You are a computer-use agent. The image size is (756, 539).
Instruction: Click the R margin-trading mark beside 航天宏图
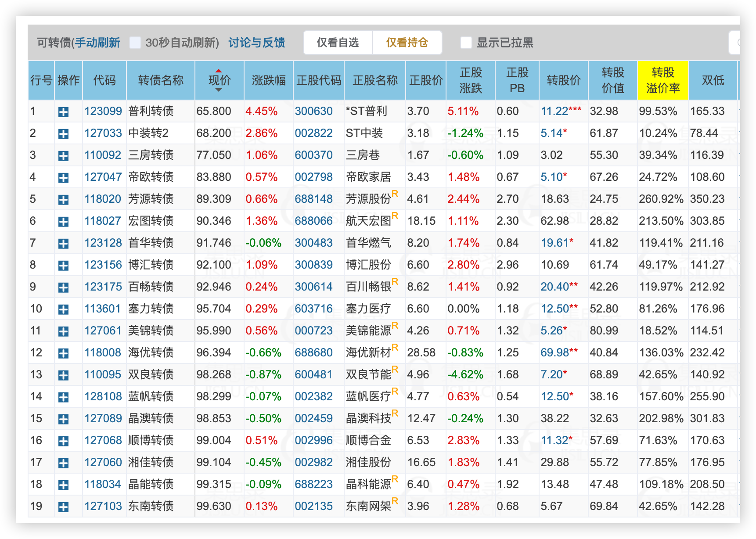(395, 216)
